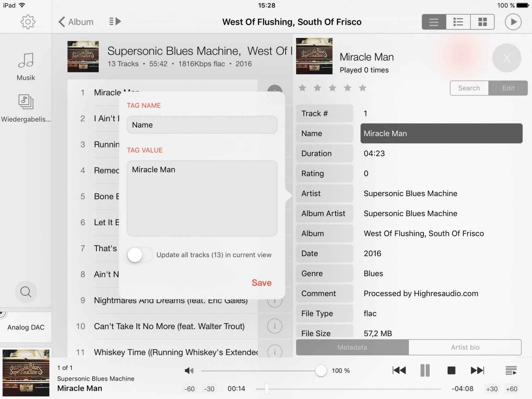Save the tag edit
Viewport: 532px width, 399px height.
point(262,283)
